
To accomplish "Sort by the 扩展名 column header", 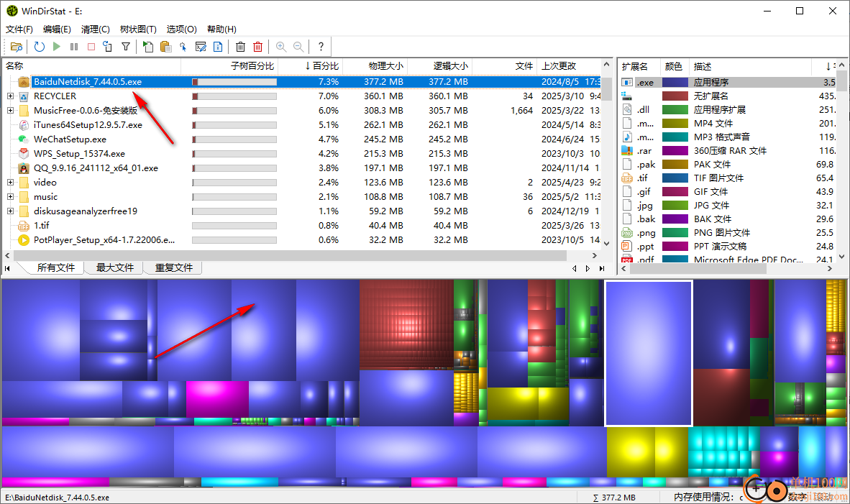I will pos(639,66).
